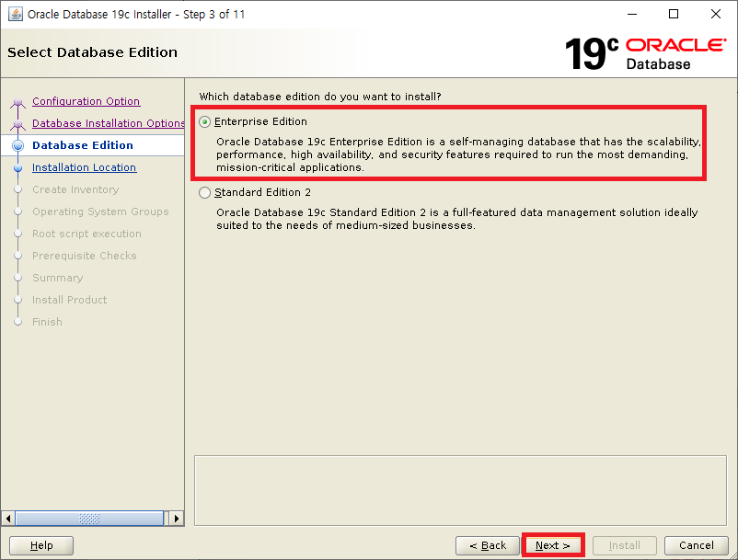Click the Standard Edition 2 description text
Viewport: 738px width, 560px height.
tap(457, 219)
